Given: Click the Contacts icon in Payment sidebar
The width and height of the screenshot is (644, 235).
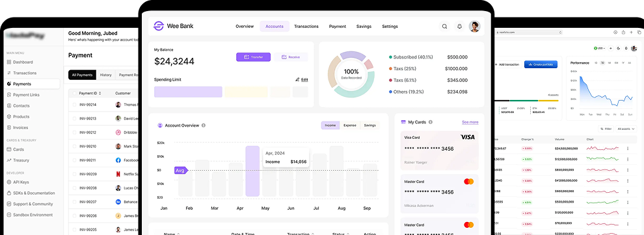Looking at the screenshot, I should (x=9, y=106).
